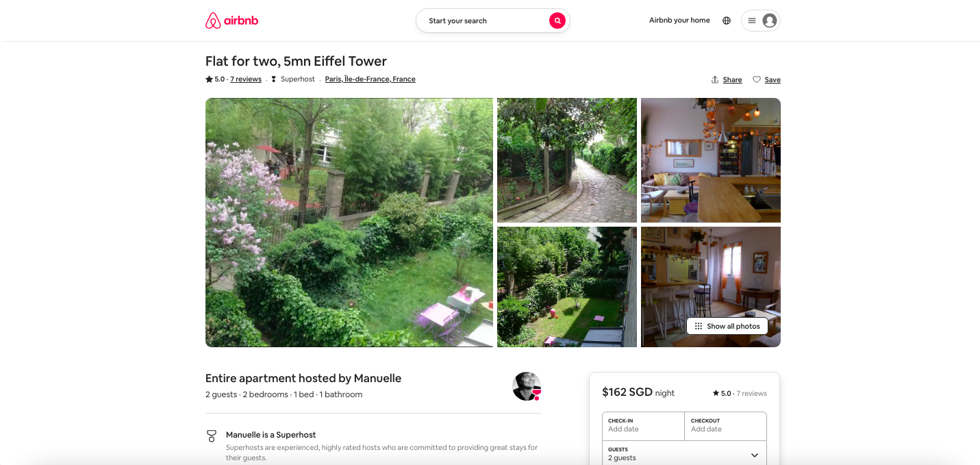Screen dimensions: 980x465
Task: Click the Share upload icon
Action: (715, 79)
